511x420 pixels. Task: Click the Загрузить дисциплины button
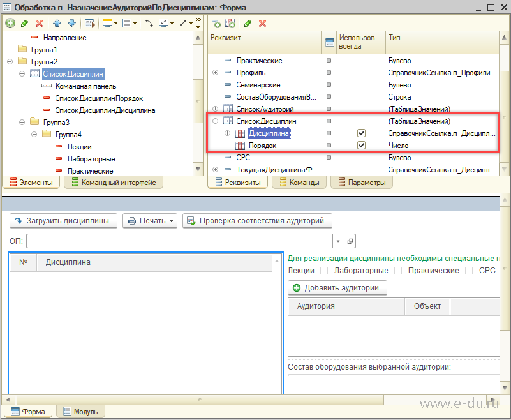[x=63, y=221]
